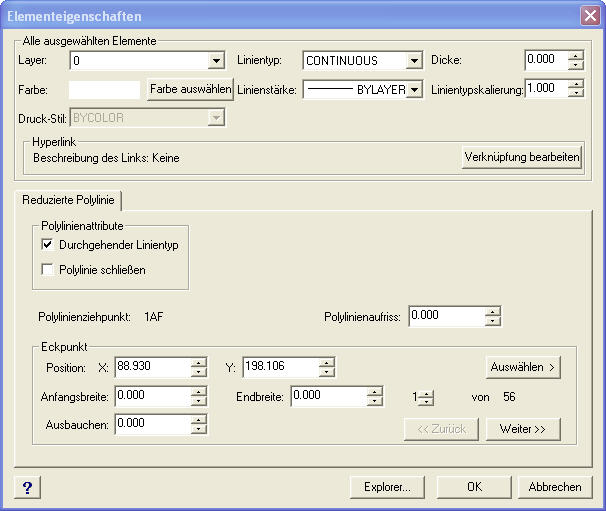Decrease Dicke value with down arrow
This screenshot has height=511, width=606.
point(575,65)
